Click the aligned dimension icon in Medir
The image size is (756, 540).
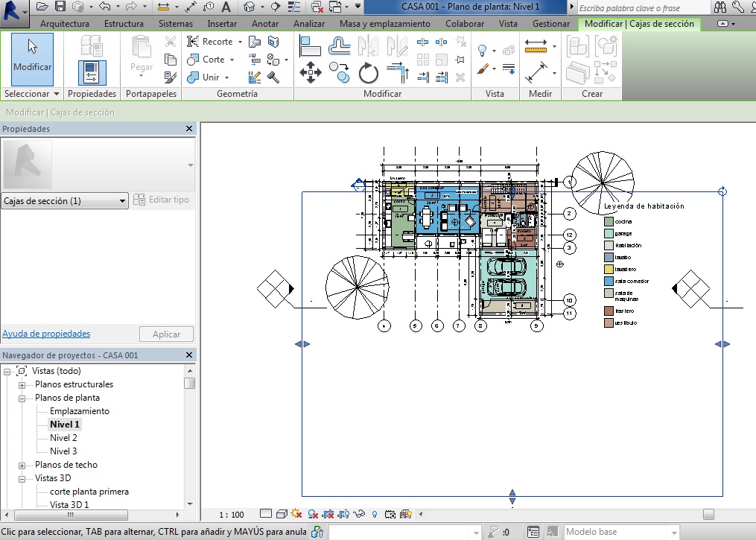tap(536, 72)
